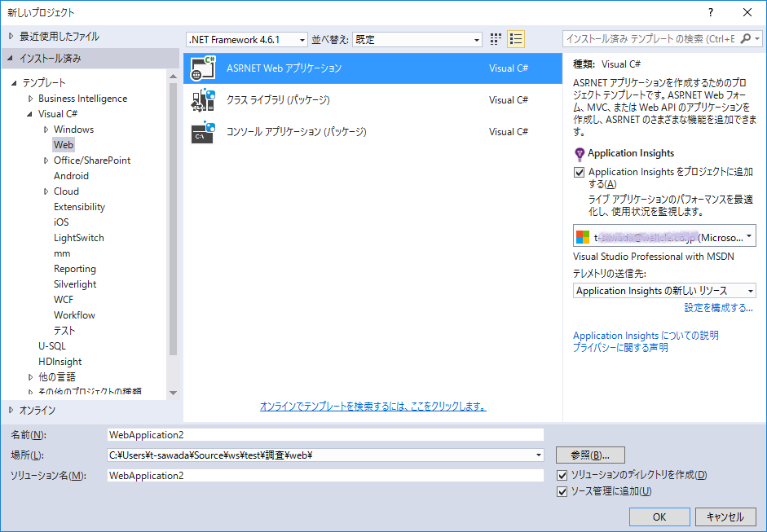This screenshot has width=767, height=532.
Task: Expand オンライン section
Action: click(x=11, y=410)
